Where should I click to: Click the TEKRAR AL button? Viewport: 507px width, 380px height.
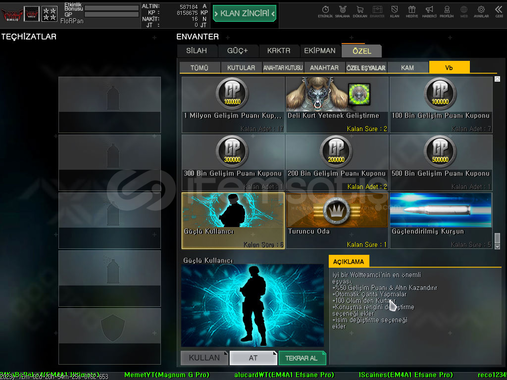(302, 358)
